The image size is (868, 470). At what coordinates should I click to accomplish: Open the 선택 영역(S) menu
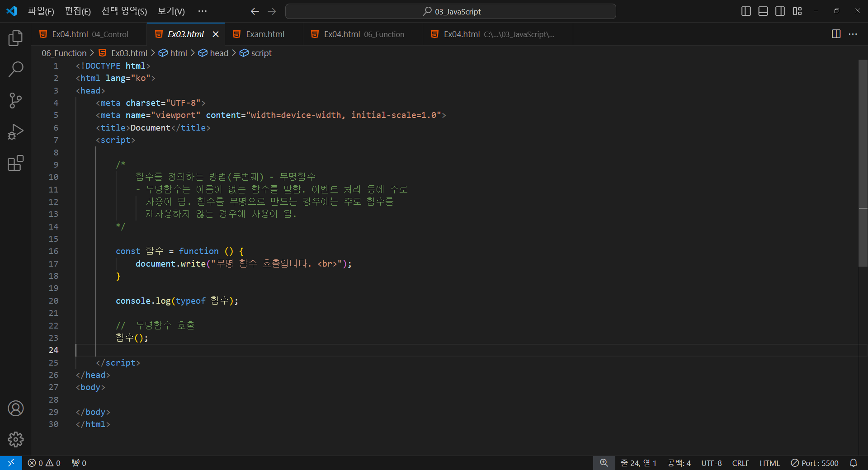[x=124, y=11]
